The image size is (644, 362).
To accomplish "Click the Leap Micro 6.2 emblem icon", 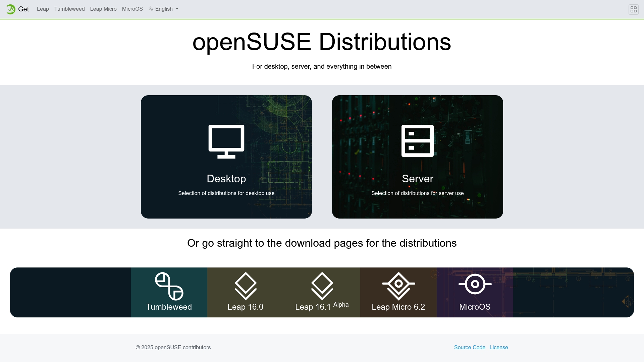I will pos(398,286).
